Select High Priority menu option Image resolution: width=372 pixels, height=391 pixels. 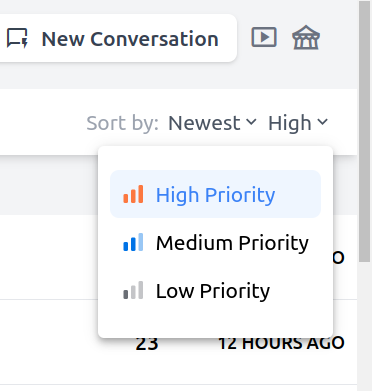click(215, 194)
